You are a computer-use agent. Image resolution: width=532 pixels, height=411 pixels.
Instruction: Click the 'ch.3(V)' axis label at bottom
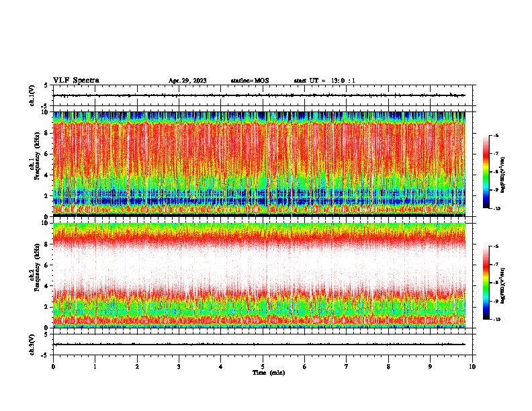click(32, 345)
